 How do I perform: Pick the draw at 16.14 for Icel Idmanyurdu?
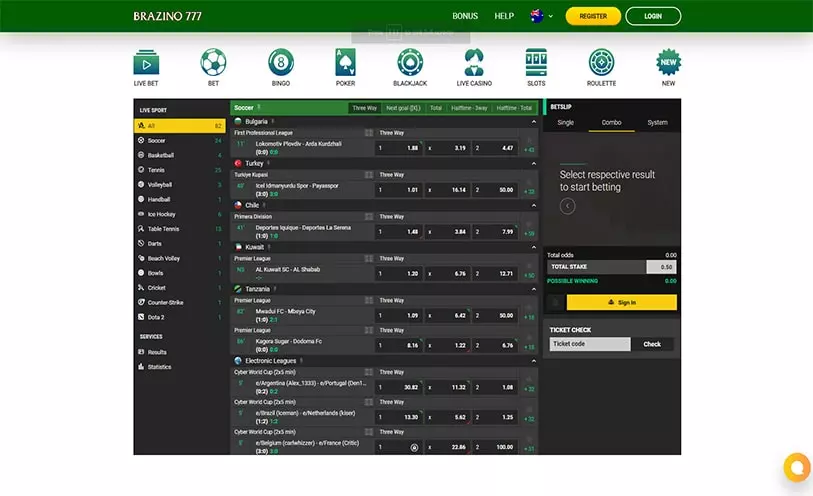pos(447,190)
